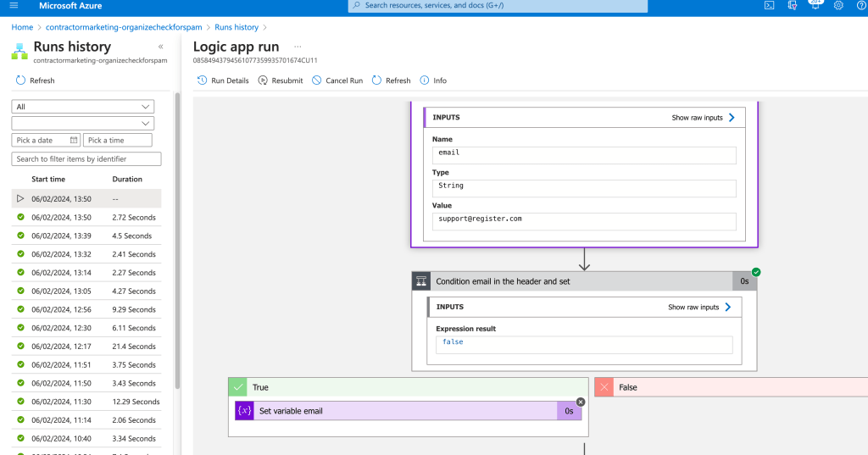868x455 pixels.
Task: Click the green succeeded badge on Condition action
Action: click(x=756, y=272)
